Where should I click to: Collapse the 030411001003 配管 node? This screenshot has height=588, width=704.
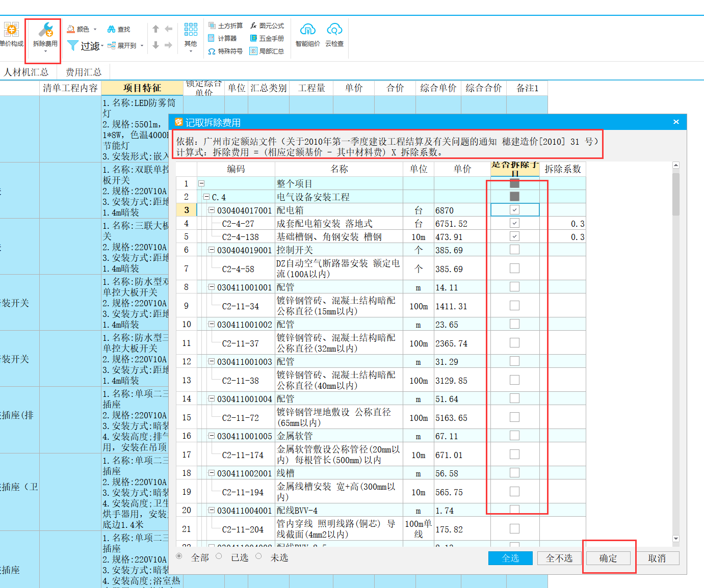(212, 361)
